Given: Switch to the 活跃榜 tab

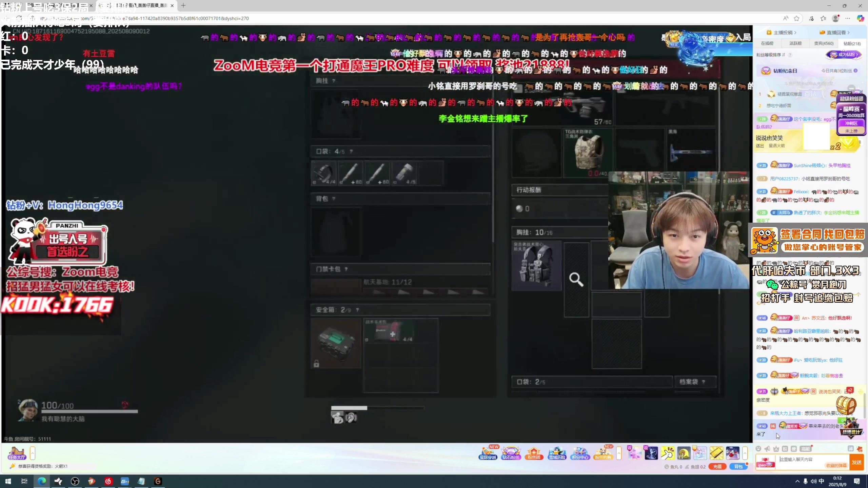Looking at the screenshot, I should [x=795, y=43].
